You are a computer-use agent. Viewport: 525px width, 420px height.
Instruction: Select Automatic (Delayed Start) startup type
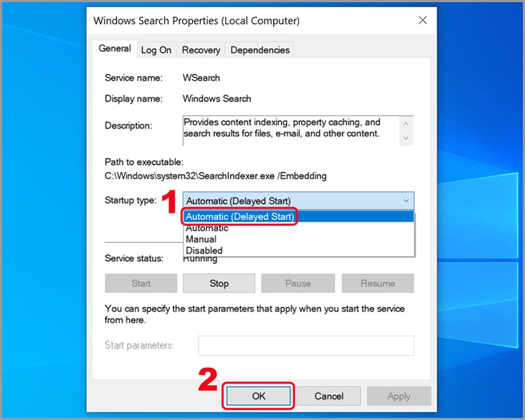tap(240, 217)
